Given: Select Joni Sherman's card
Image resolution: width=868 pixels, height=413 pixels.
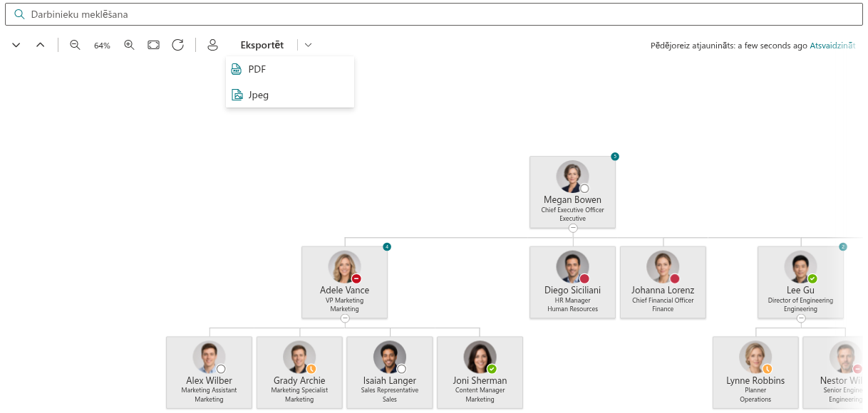Looking at the screenshot, I should [x=480, y=372].
